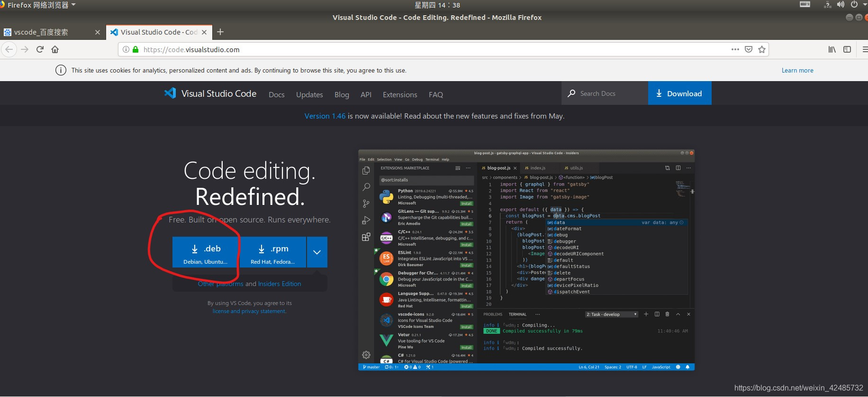Open the Version 1.46 release link
This screenshot has width=868, height=397.
tap(325, 116)
